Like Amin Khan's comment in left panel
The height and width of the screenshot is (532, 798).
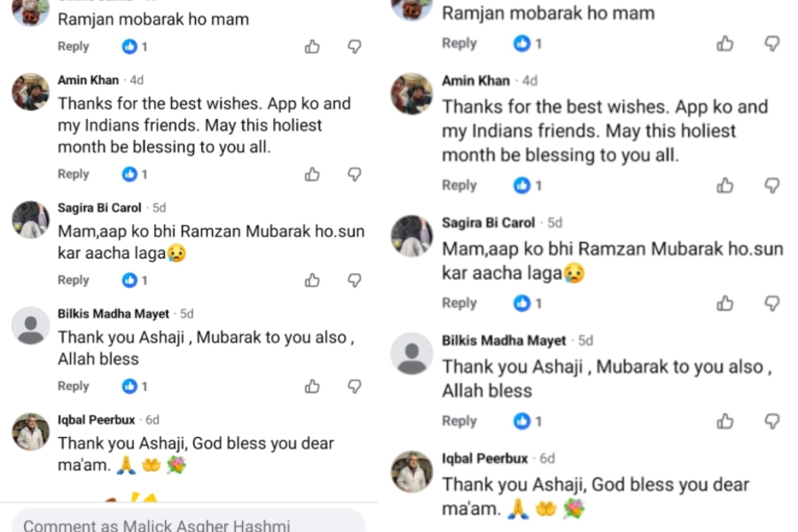312,175
